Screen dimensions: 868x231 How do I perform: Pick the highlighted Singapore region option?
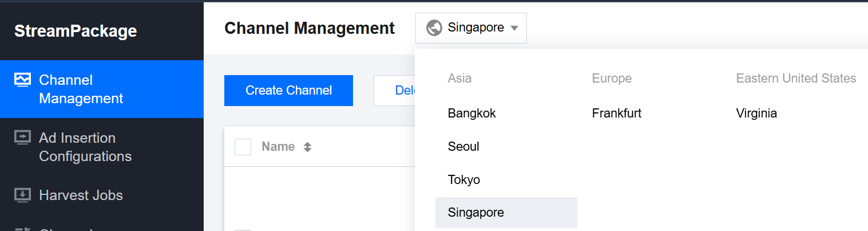click(476, 213)
